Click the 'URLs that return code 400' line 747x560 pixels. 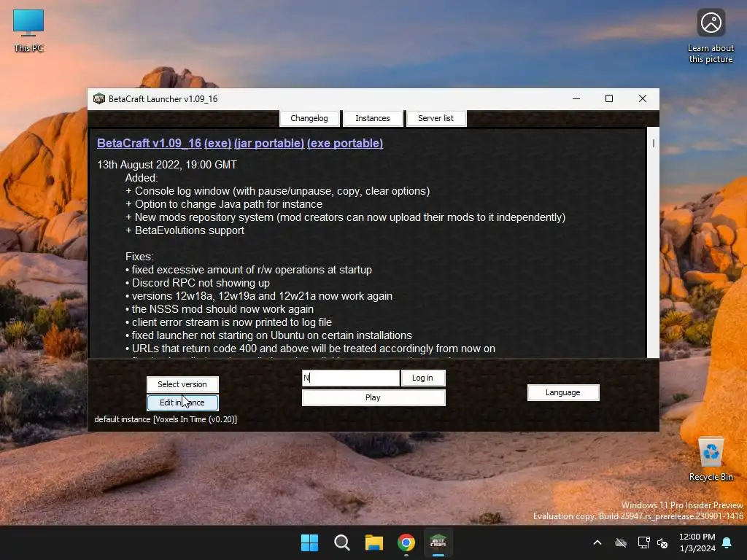pos(310,349)
